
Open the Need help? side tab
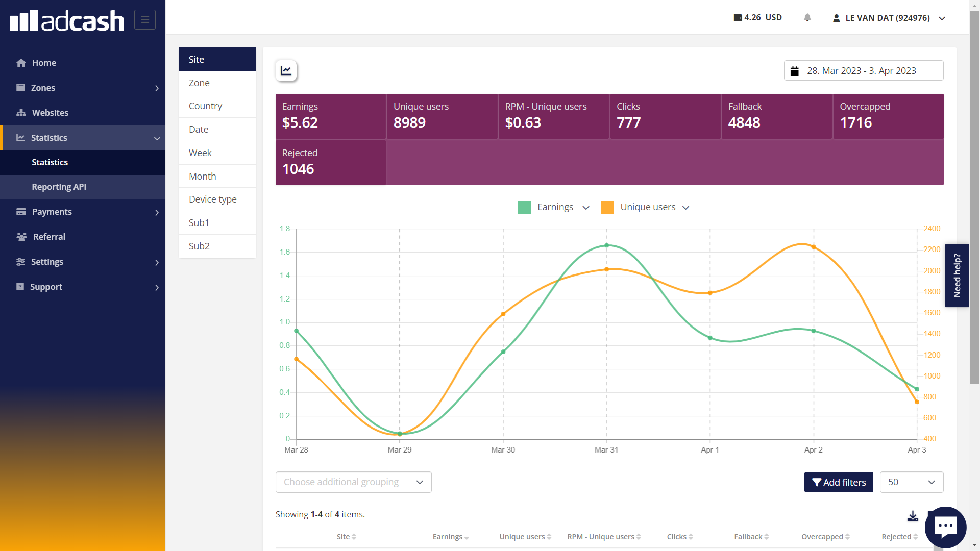[957, 275]
